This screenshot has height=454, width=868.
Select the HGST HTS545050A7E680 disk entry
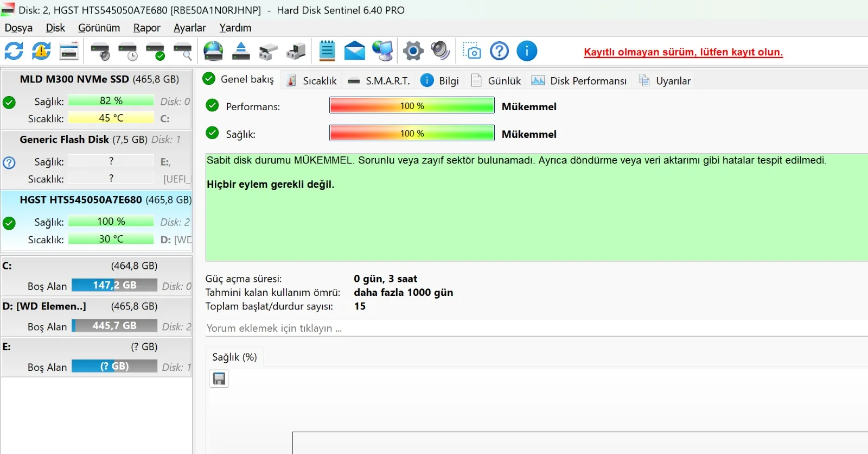[x=97, y=220]
